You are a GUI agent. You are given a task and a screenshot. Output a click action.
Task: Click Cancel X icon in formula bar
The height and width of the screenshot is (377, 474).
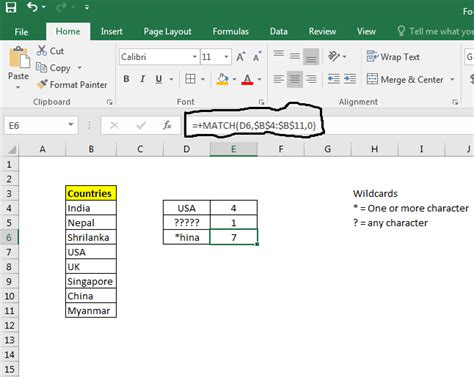(114, 126)
